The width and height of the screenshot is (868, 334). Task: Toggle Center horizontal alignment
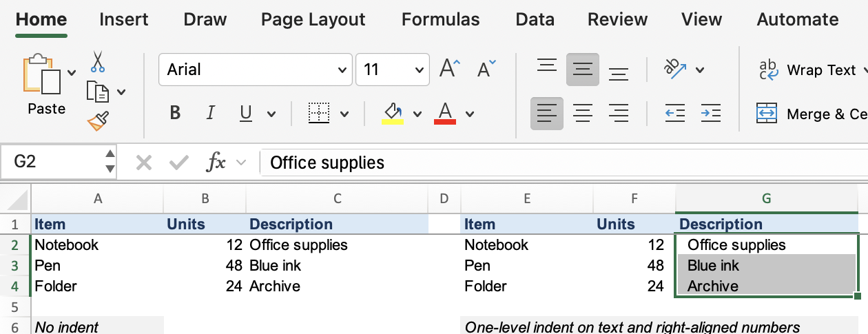(583, 114)
